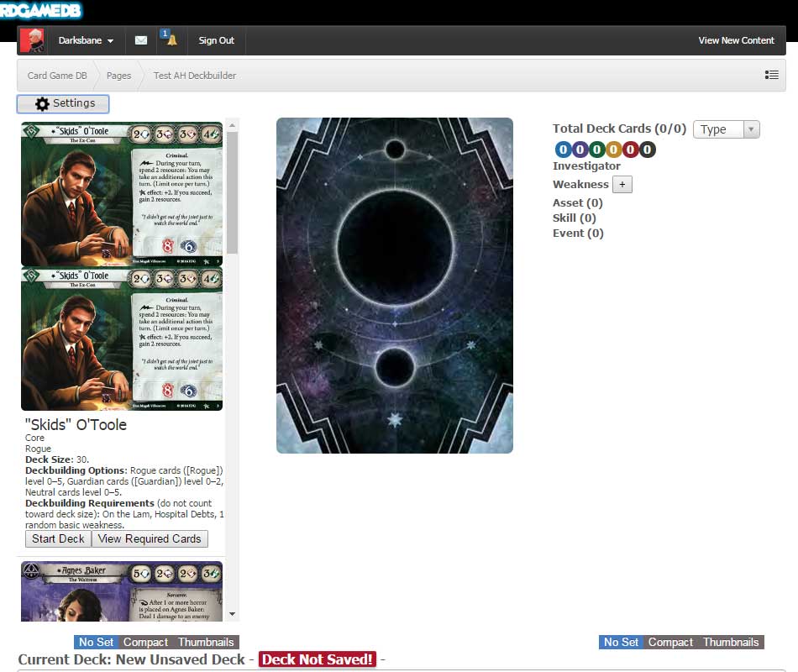Click the Investigator heading in deck panel
The width and height of the screenshot is (798, 672).
click(586, 166)
